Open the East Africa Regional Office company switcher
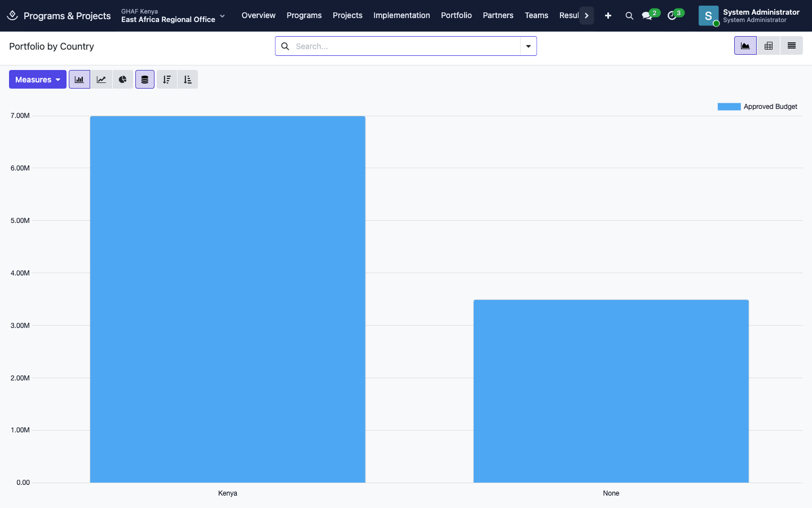812x508 pixels. pyautogui.click(x=173, y=16)
